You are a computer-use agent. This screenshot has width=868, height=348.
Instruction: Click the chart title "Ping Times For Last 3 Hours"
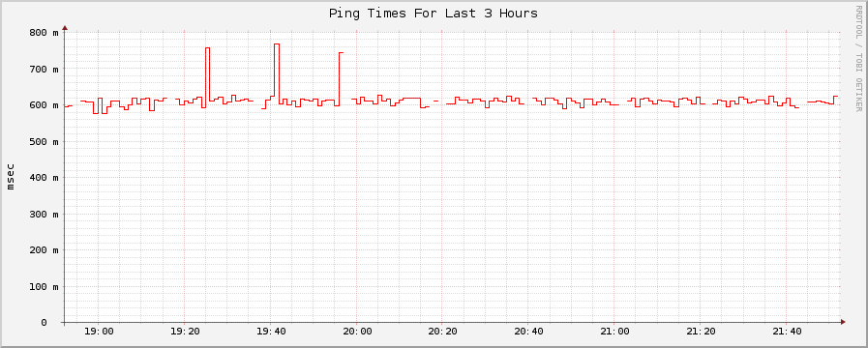tap(433, 14)
